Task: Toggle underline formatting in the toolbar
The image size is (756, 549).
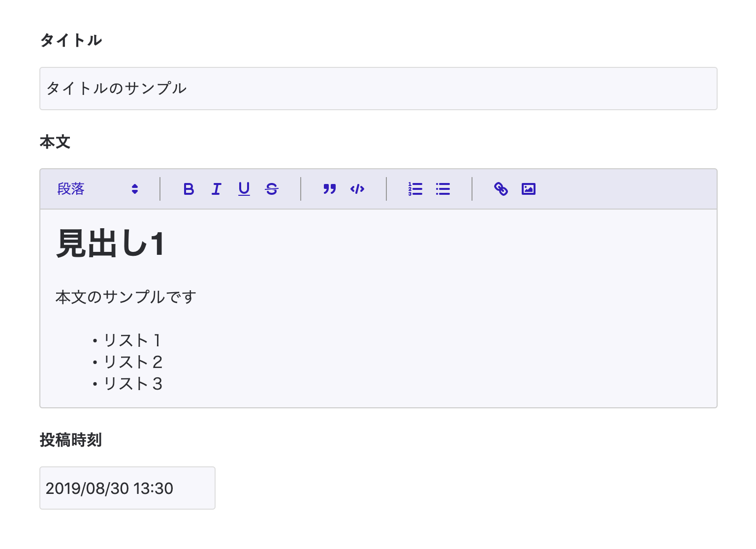Action: (x=244, y=189)
